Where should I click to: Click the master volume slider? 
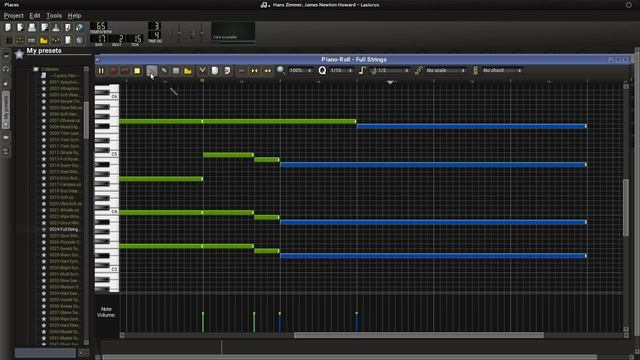tap(180, 33)
